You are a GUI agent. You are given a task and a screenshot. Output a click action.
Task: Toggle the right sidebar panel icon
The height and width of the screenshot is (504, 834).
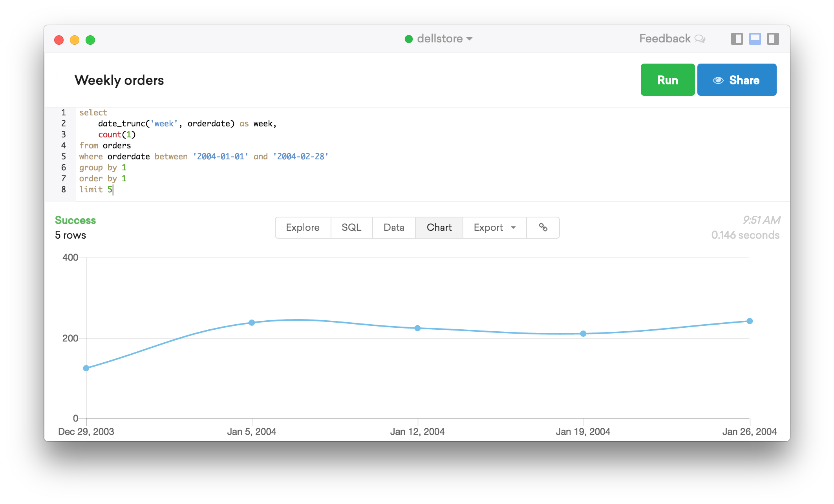pos(773,39)
